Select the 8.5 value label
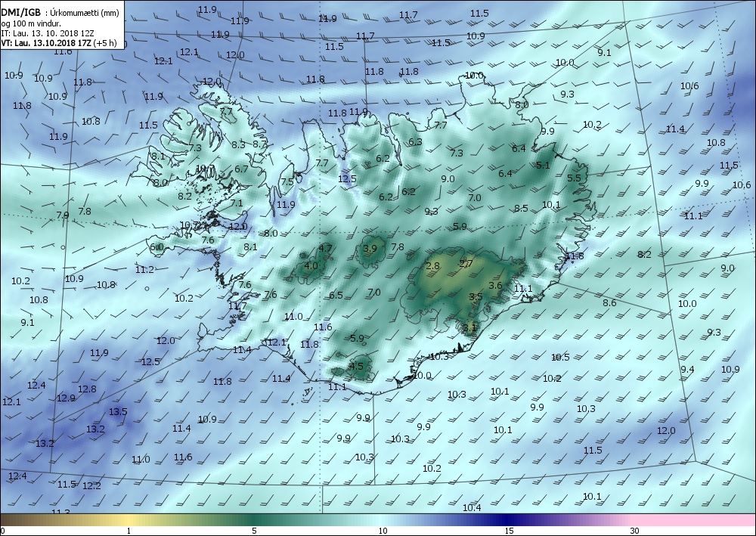The height and width of the screenshot is (536, 756). [521, 208]
